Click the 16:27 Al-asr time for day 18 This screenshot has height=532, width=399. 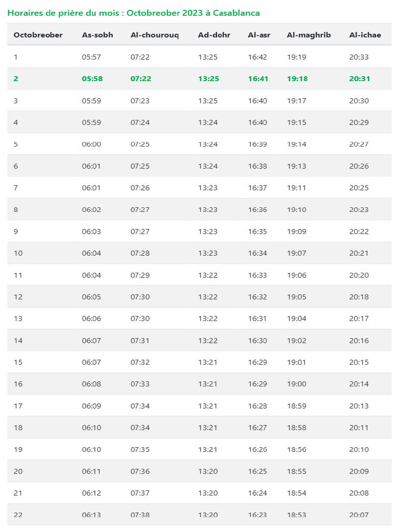coord(258,428)
